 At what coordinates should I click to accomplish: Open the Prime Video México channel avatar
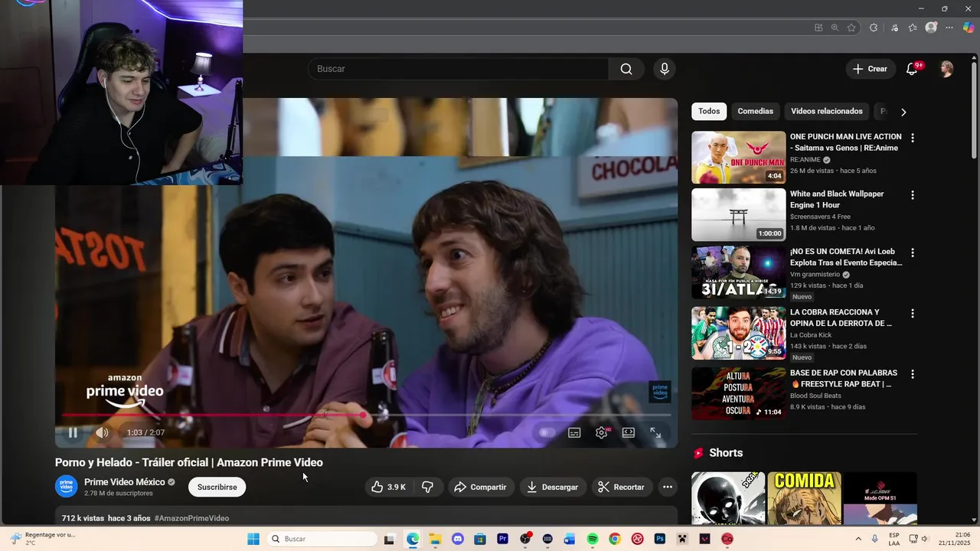pos(67,486)
